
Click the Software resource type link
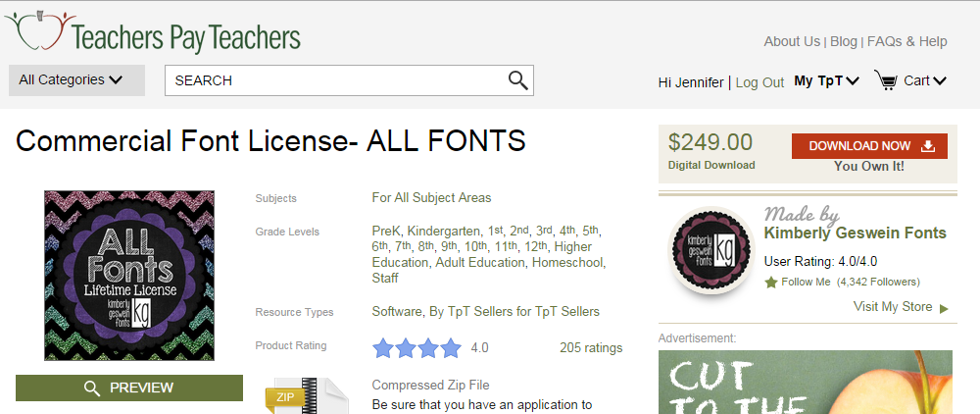(x=397, y=311)
